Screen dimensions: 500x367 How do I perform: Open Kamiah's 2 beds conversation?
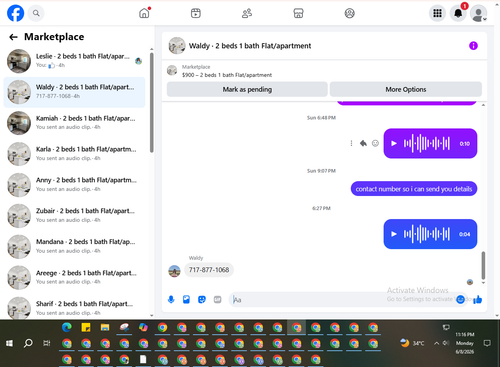75,123
